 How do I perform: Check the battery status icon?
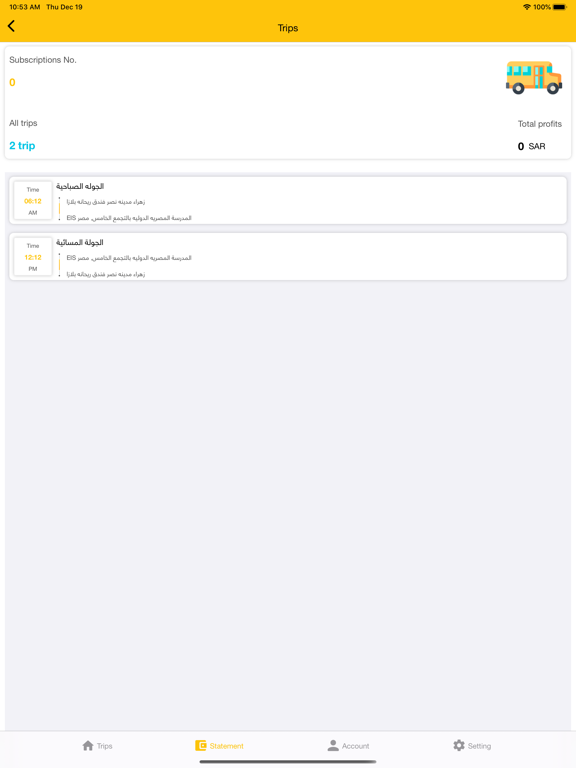560,7
